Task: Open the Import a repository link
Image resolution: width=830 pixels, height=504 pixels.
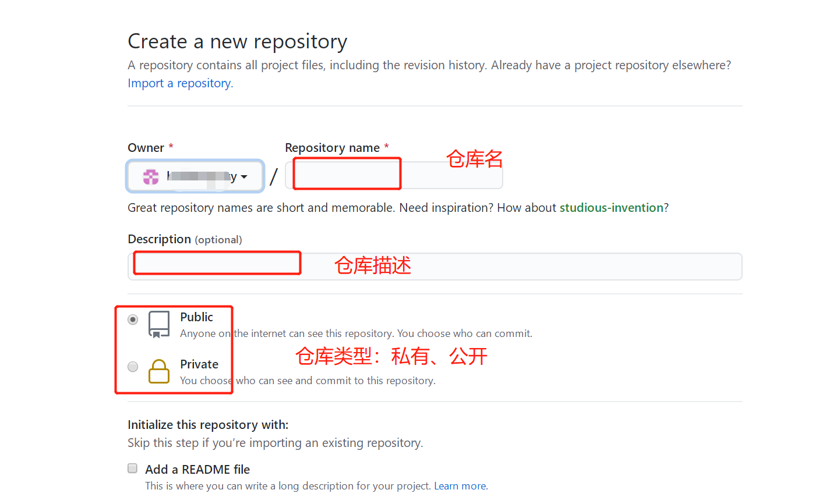Action: [181, 83]
